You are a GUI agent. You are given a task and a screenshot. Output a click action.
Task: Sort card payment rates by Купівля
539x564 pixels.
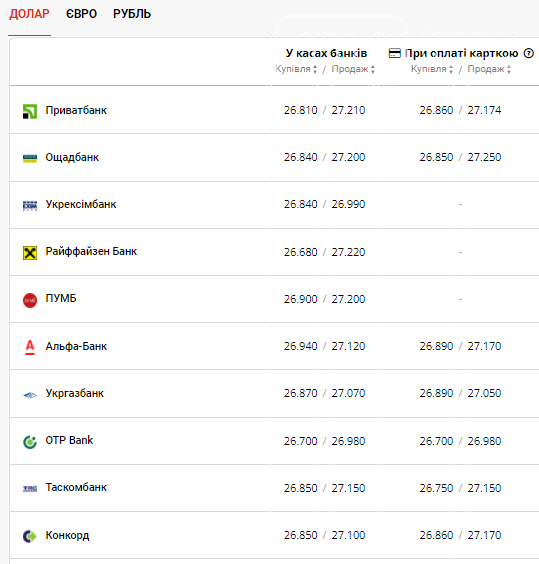pos(431,69)
